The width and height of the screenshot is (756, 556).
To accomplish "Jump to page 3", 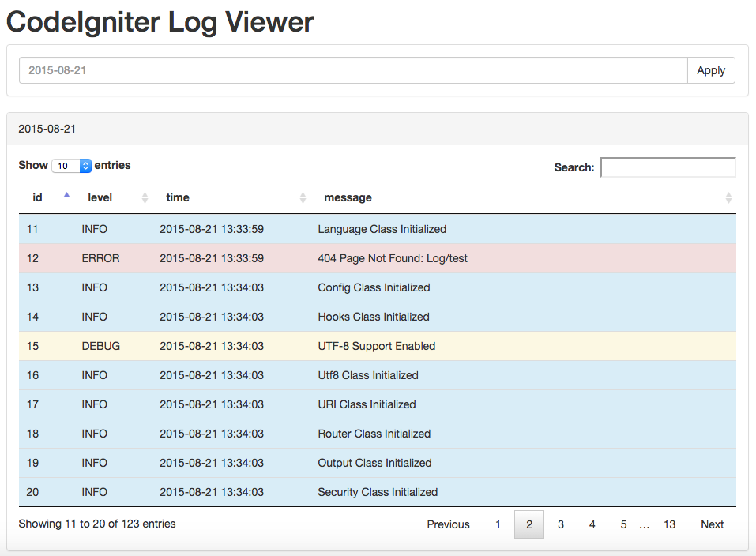I will pos(561,524).
